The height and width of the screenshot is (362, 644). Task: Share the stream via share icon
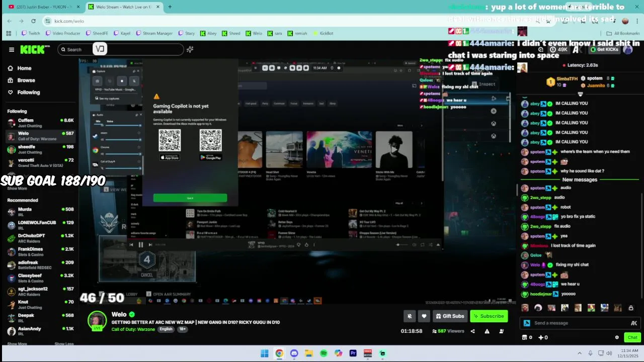(472, 331)
